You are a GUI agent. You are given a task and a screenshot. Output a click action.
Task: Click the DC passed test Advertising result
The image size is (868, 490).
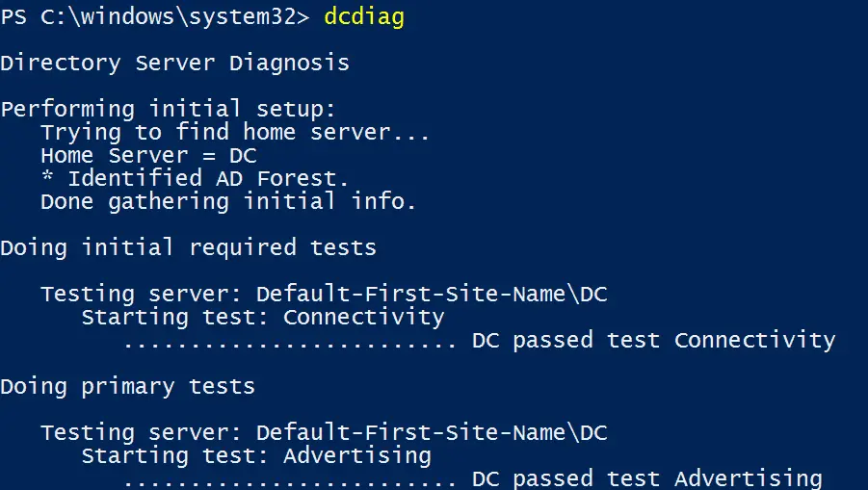coord(646,478)
